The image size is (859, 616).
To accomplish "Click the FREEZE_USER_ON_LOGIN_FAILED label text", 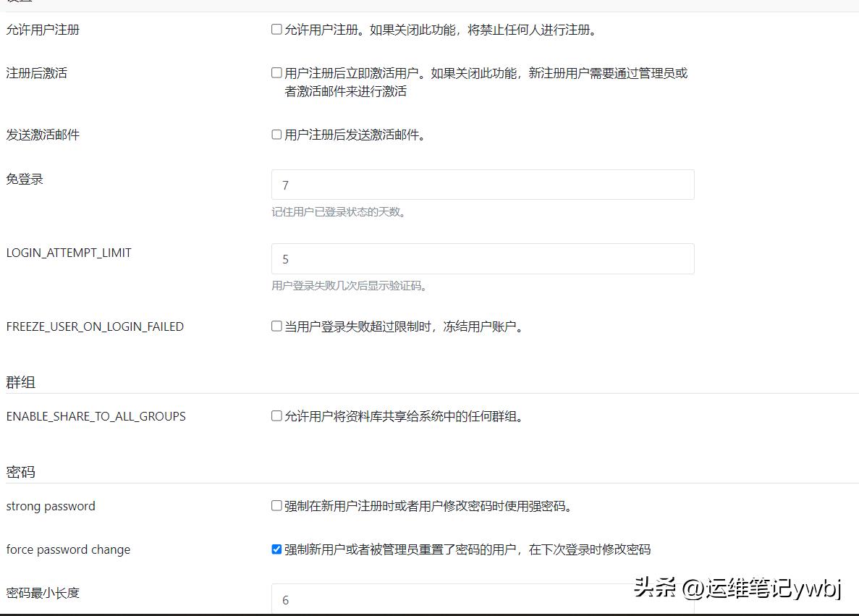I will pyautogui.click(x=95, y=326).
